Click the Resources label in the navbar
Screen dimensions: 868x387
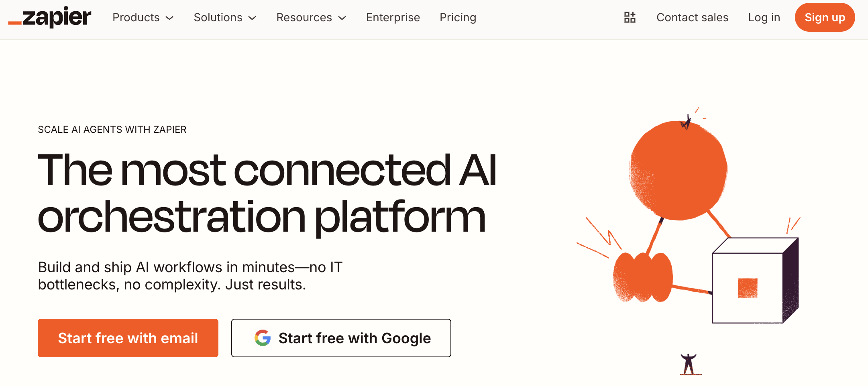pyautogui.click(x=304, y=17)
